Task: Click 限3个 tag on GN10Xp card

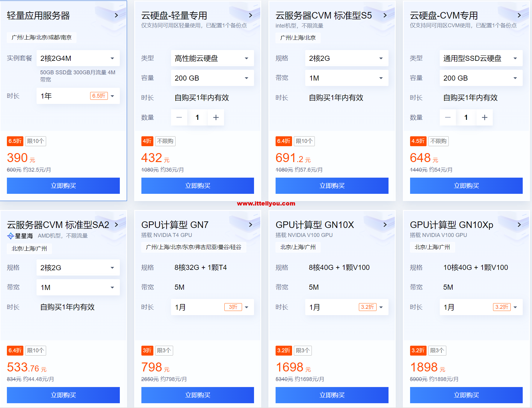Action: pyautogui.click(x=437, y=350)
